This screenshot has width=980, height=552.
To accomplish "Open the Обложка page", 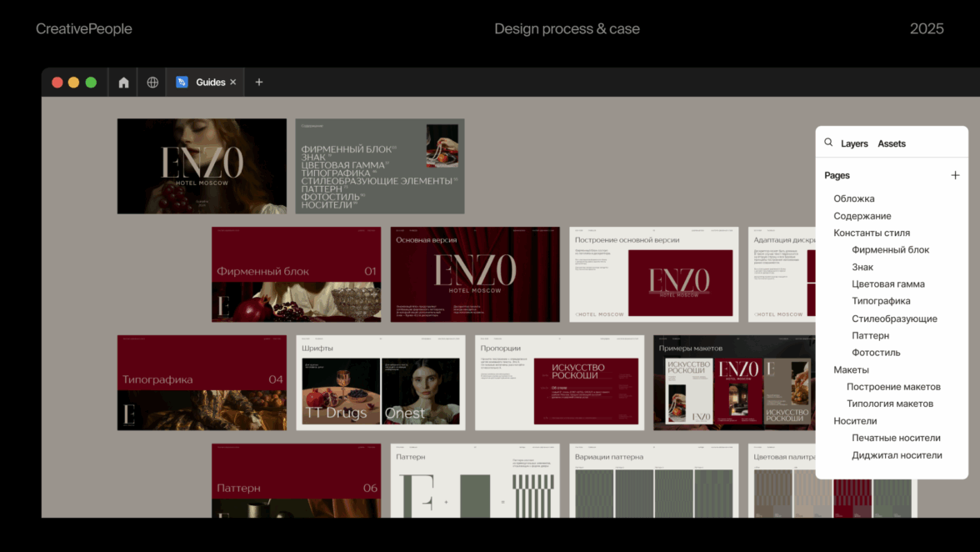I will (853, 198).
